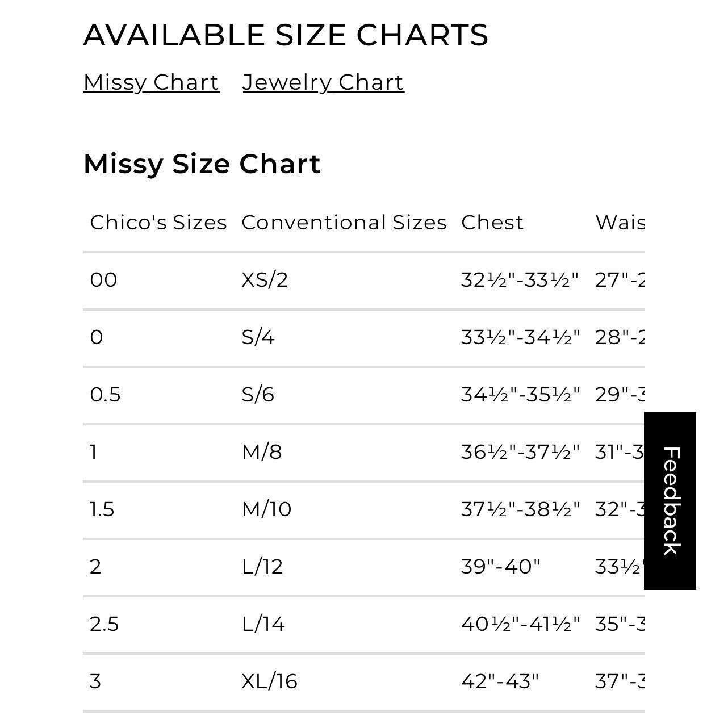Click the Missy Size Chart heading
Image resolution: width=728 pixels, height=728 pixels.
202,164
